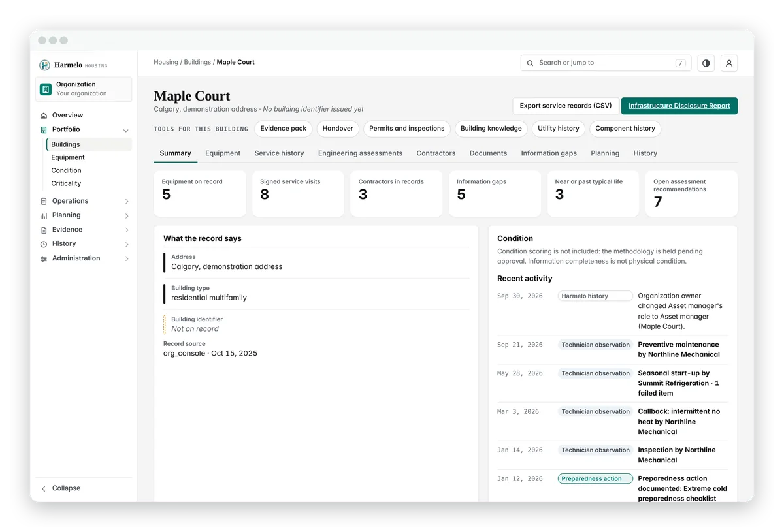Switch to the Contractors tab
The width and height of the screenshot is (784, 532).
pos(436,153)
